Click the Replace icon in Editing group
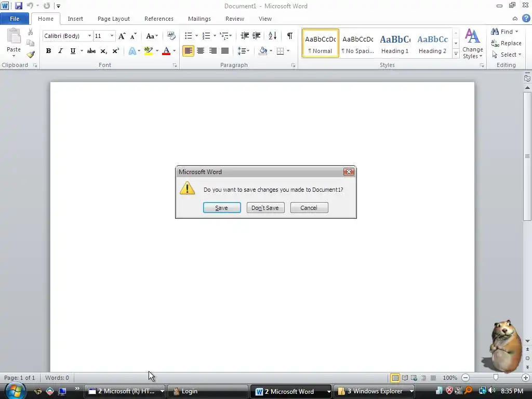532x399 pixels. tap(495, 43)
